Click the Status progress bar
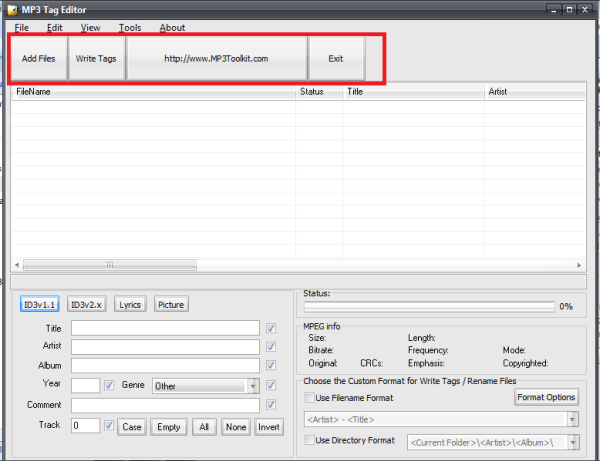Screen dimensions: 600x461 [x=429, y=306]
